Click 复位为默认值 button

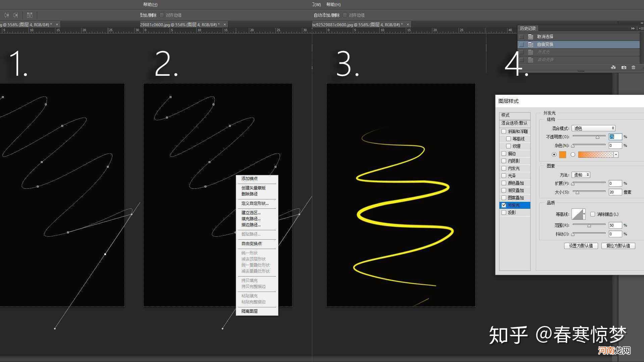(618, 246)
